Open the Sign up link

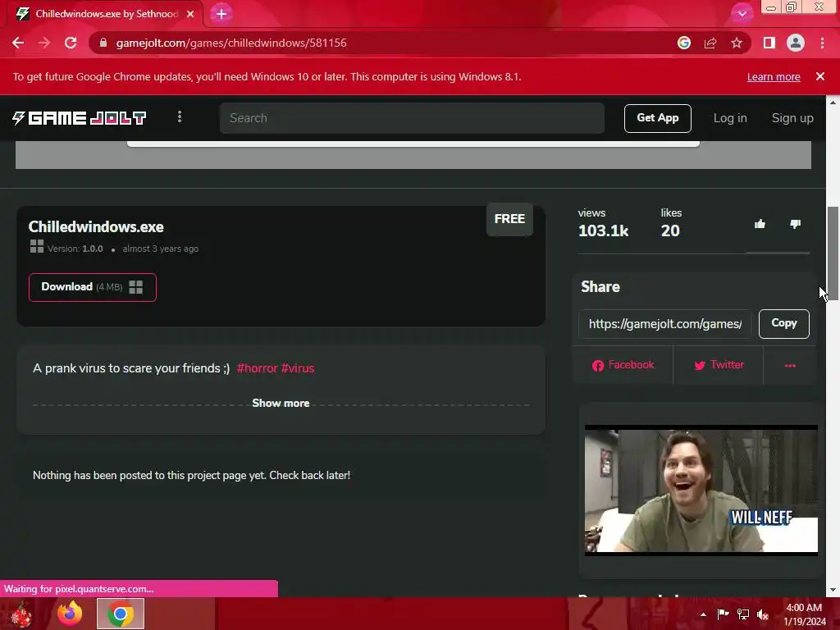coord(792,118)
